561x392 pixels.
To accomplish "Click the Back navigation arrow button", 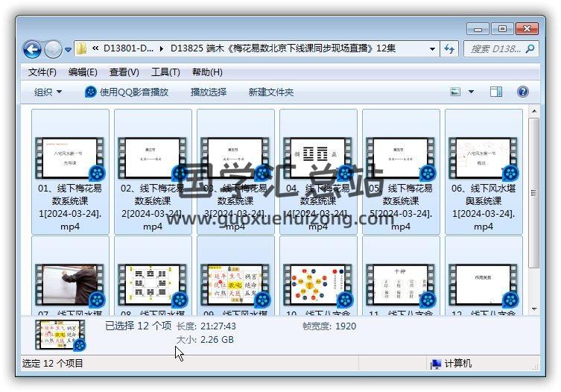I will click(x=32, y=49).
